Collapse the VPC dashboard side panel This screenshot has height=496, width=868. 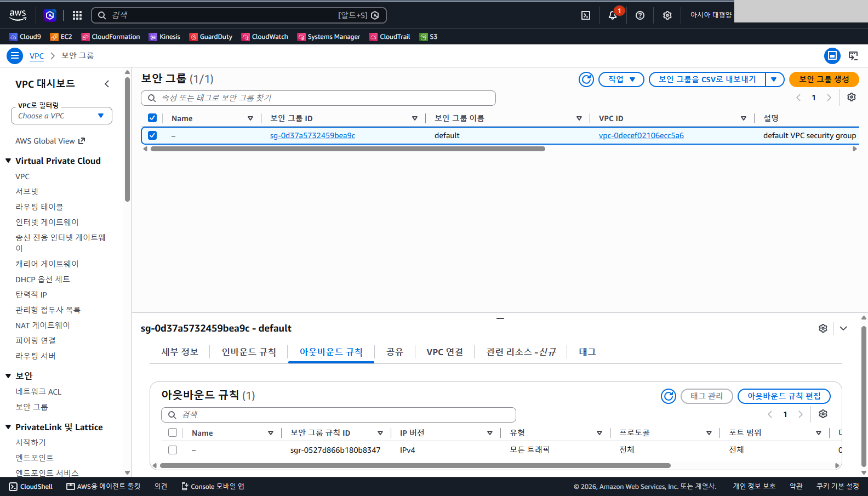coord(107,84)
